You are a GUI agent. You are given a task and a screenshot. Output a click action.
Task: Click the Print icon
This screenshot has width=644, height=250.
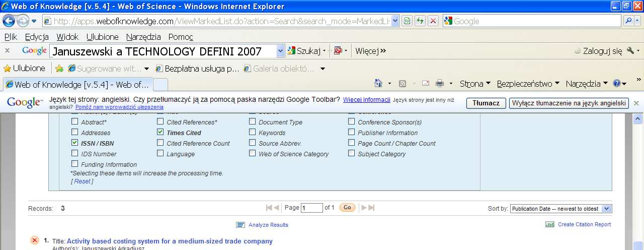pyautogui.click(x=440, y=84)
